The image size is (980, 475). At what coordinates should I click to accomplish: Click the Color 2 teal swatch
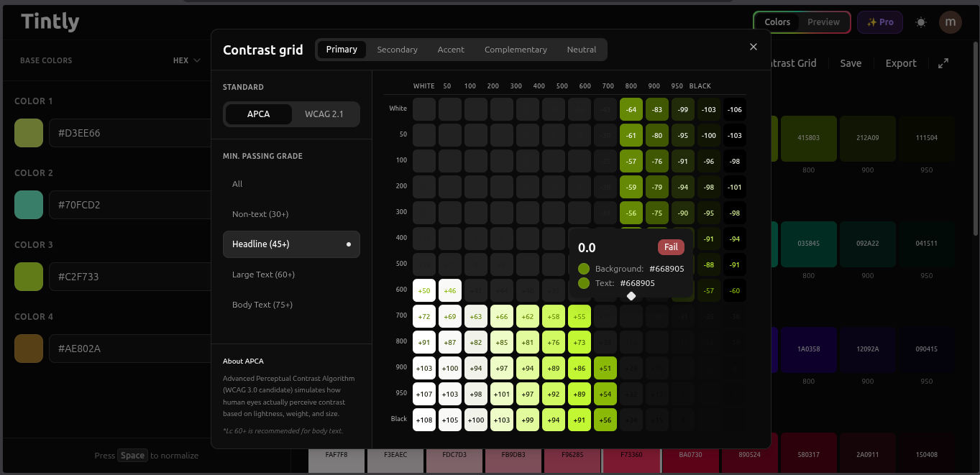(x=29, y=205)
